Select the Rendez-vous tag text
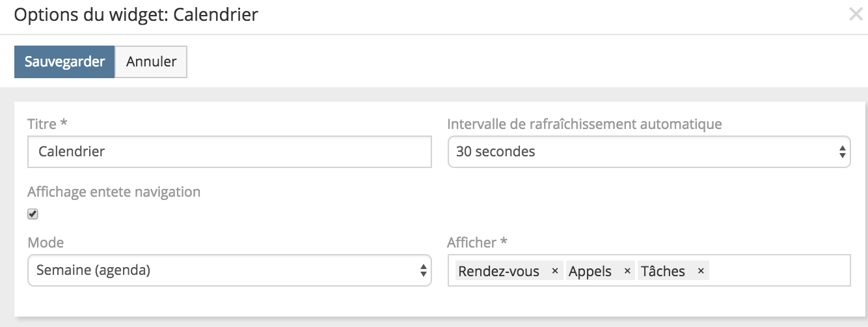This screenshot has width=868, height=327. (498, 271)
